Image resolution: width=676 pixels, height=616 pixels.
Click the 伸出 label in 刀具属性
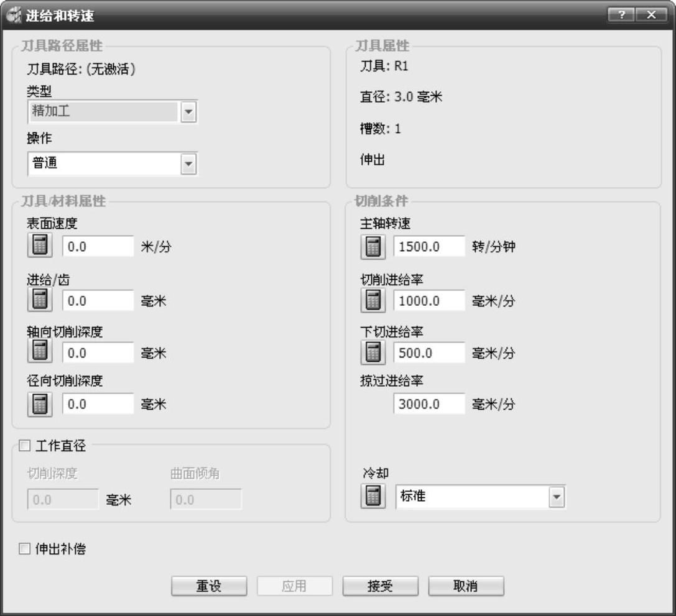click(373, 160)
